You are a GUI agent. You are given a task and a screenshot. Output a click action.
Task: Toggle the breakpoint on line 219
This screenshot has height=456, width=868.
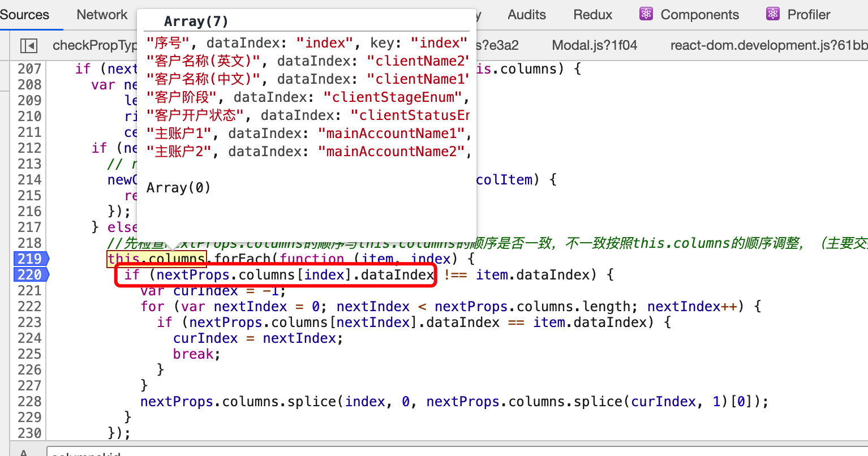pyautogui.click(x=29, y=259)
